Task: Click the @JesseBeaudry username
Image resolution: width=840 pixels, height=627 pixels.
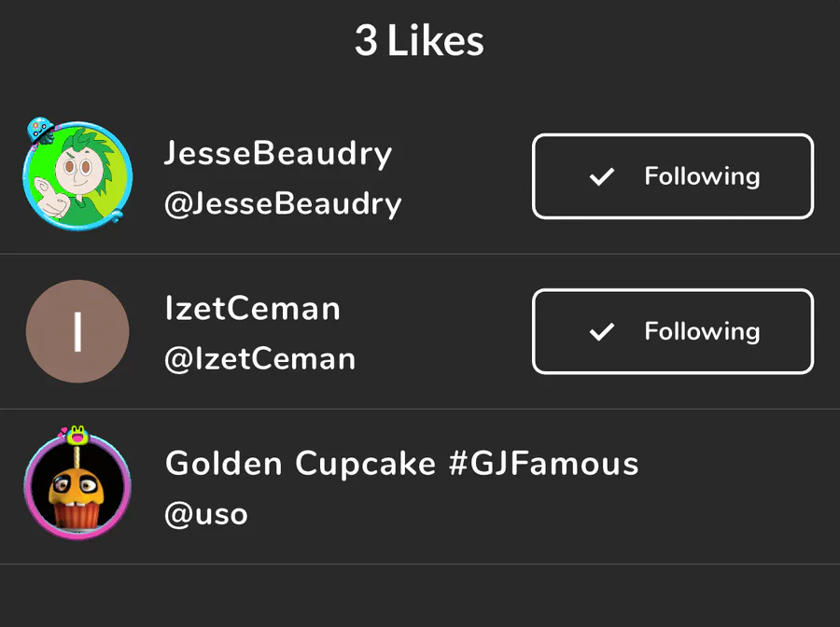Action: [x=282, y=203]
